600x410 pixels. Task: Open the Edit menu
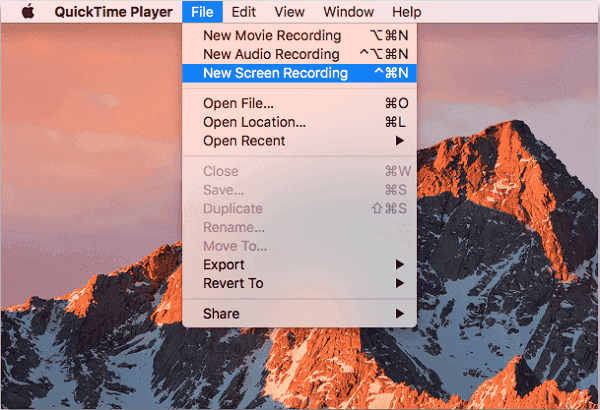(243, 12)
